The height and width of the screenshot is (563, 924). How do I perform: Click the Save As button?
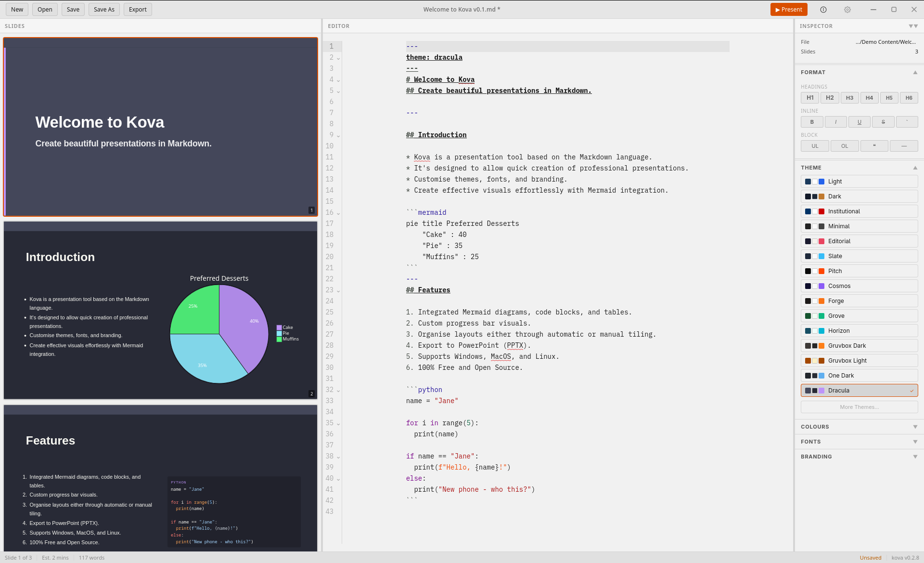[x=104, y=10]
